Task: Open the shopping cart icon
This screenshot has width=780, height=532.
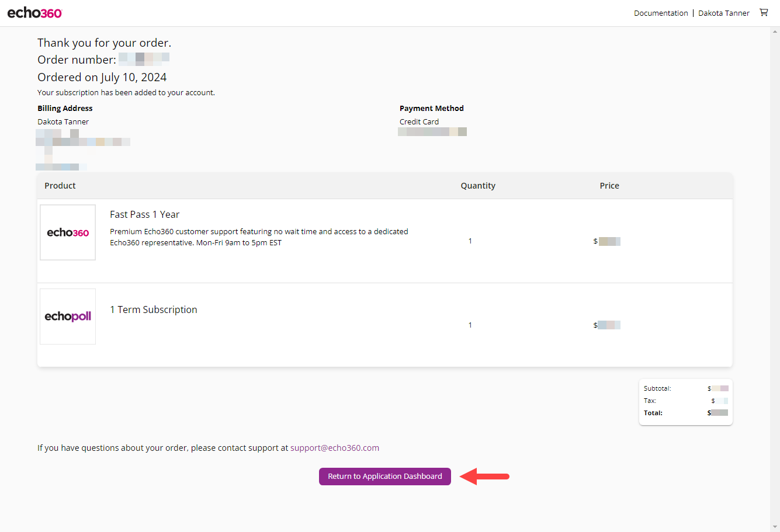Action: pyautogui.click(x=764, y=12)
